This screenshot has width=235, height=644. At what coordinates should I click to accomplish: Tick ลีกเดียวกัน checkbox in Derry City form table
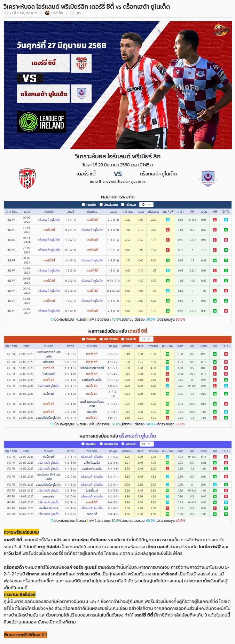[101, 339]
